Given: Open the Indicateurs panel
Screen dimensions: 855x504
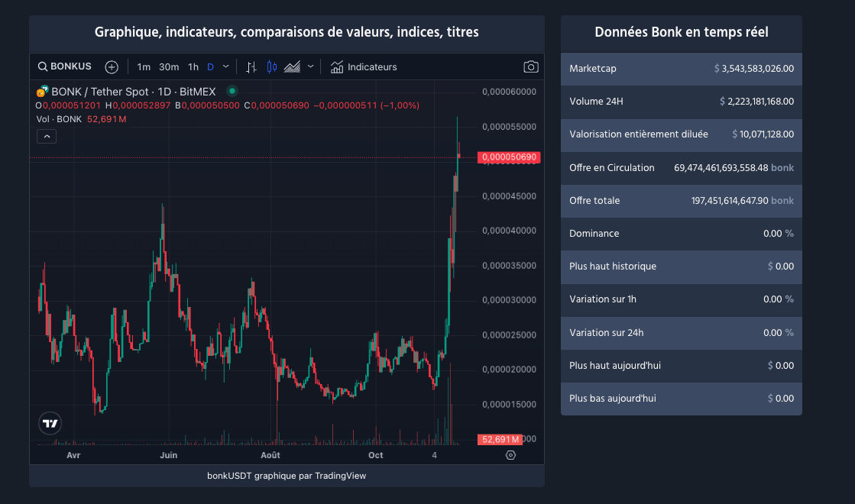Looking at the screenshot, I should coord(364,66).
